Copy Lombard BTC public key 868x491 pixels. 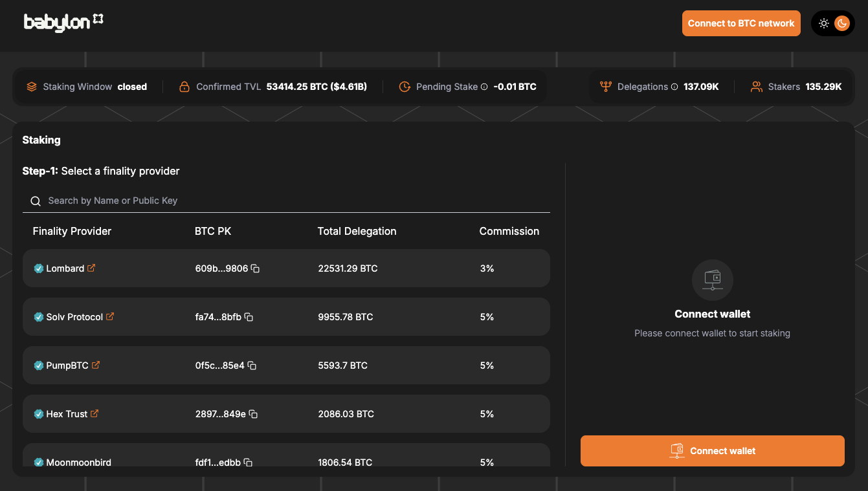point(255,268)
